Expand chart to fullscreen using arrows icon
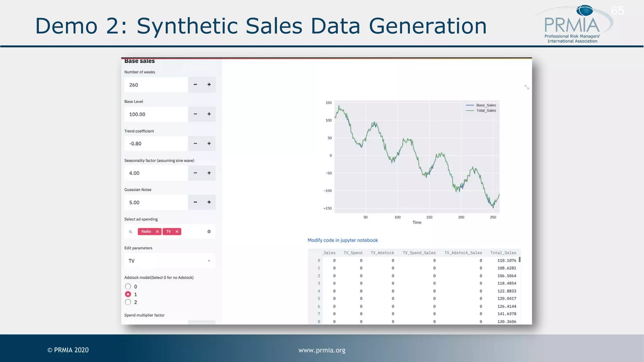The height and width of the screenshot is (362, 644). click(527, 87)
